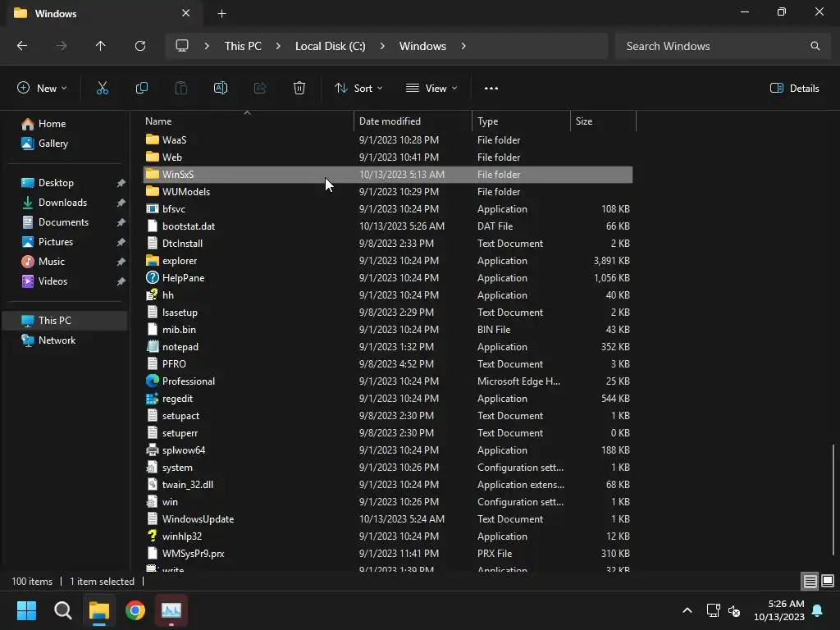Click the Rename icon in toolbar
Viewport: 840px width, 630px height.
(221, 89)
